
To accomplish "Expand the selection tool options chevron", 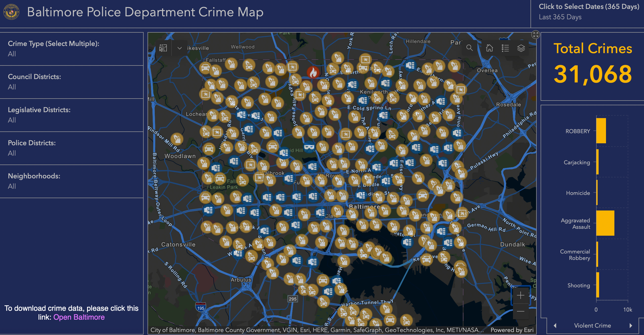I will point(179,48).
